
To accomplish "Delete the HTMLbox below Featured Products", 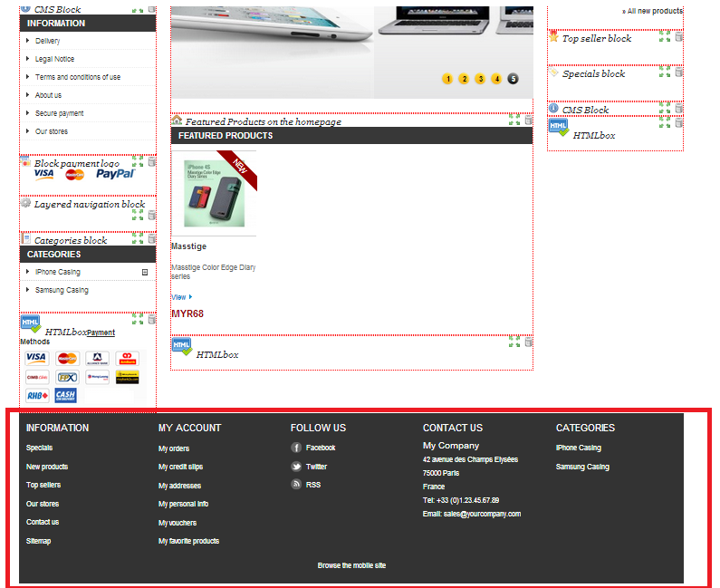I will [x=529, y=342].
